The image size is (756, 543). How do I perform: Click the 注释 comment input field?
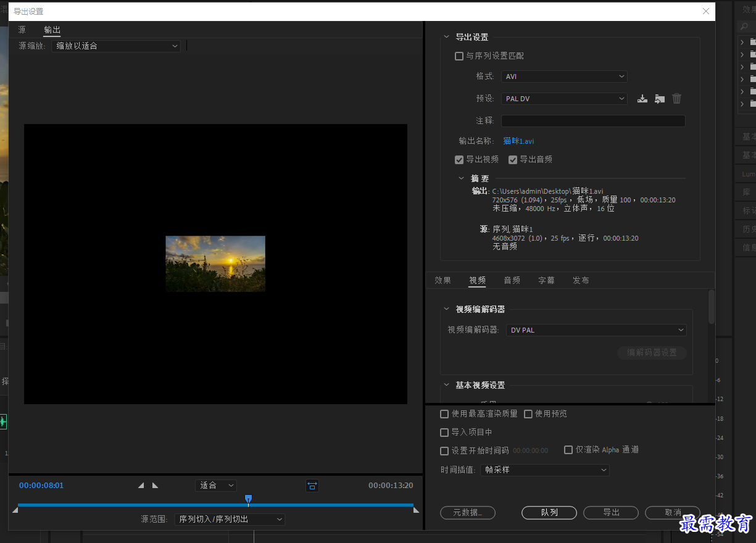593,121
